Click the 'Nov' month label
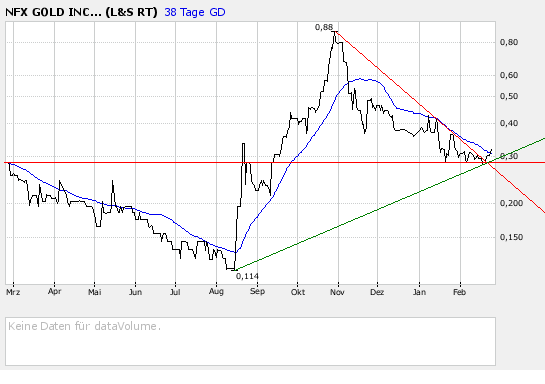The width and height of the screenshot is (545, 384). pos(337,292)
